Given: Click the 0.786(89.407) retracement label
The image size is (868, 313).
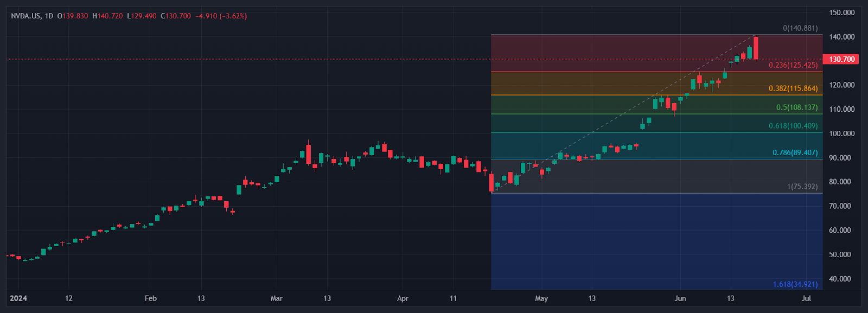Looking at the screenshot, I should point(795,152).
